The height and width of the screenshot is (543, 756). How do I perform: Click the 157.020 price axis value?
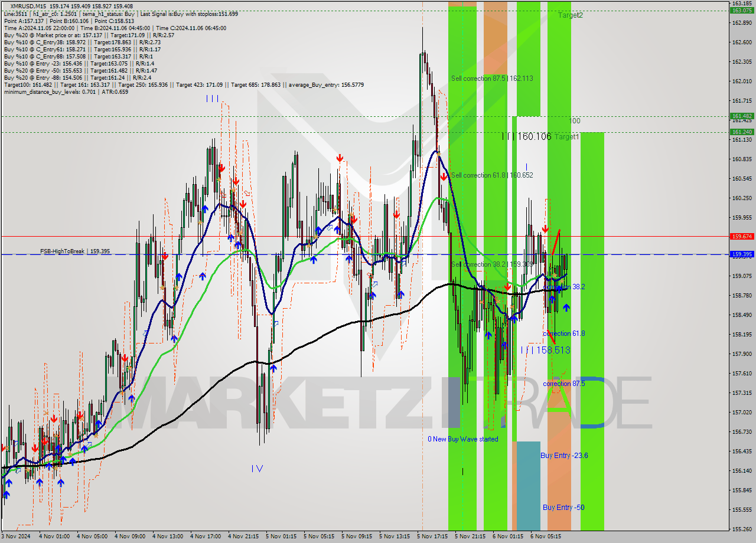742,413
